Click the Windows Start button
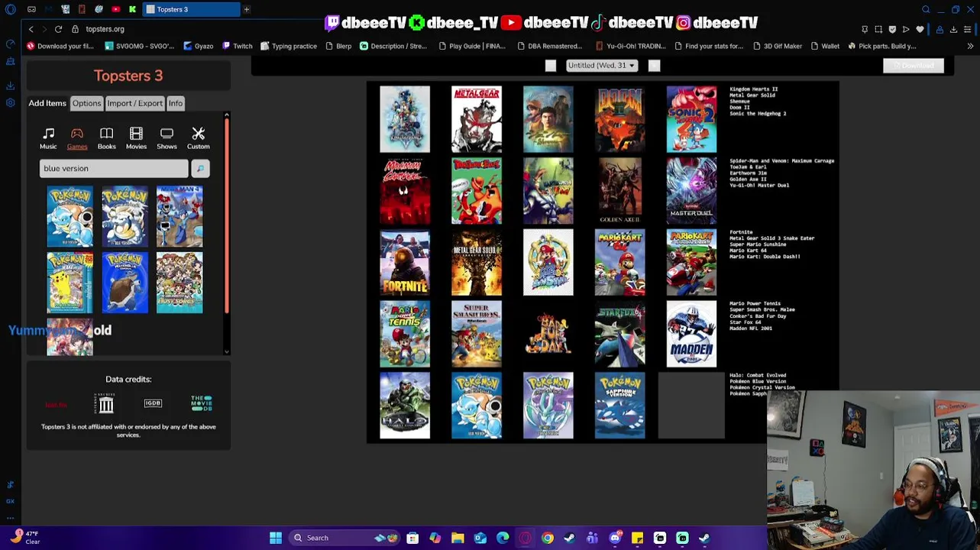This screenshot has width=980, height=550. (x=276, y=538)
